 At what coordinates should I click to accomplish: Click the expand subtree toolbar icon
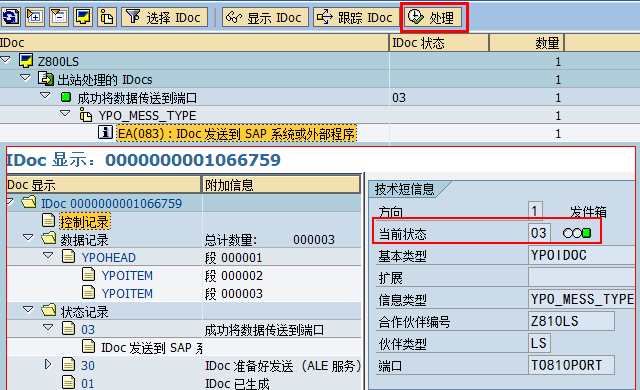coord(35,17)
